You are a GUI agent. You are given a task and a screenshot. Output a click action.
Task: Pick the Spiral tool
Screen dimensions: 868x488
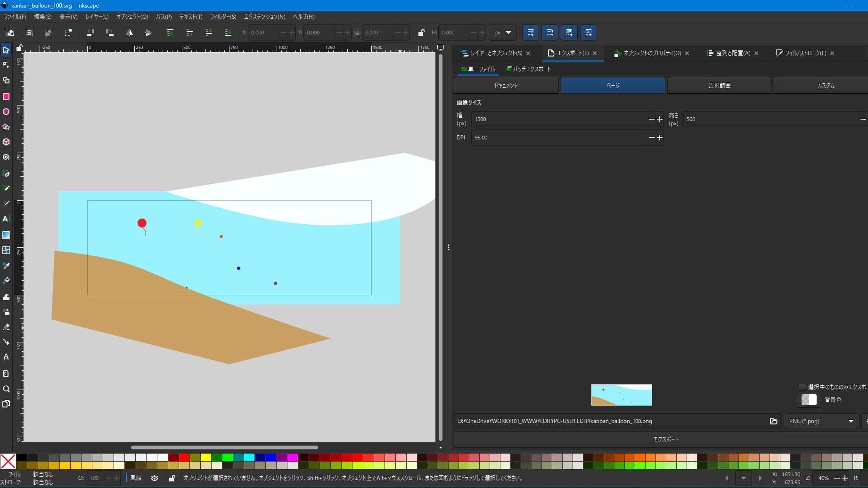[6, 157]
